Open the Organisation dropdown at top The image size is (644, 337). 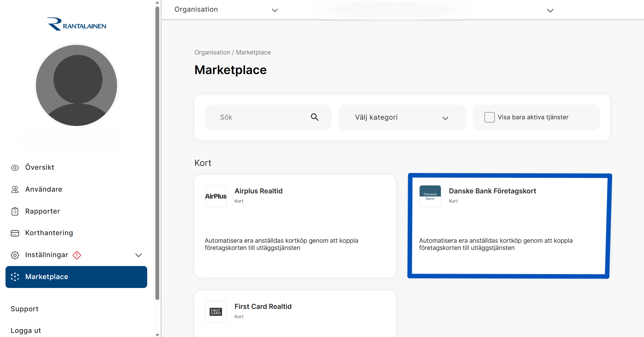click(226, 10)
